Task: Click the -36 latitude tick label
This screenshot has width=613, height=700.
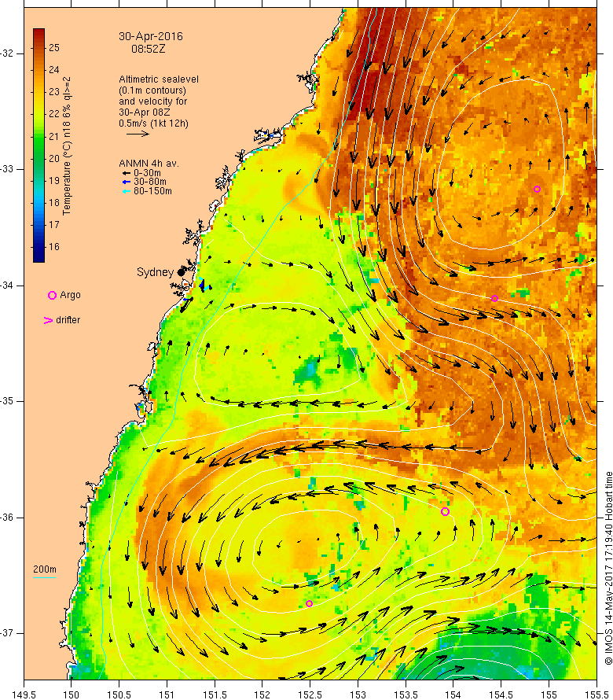Action: point(7,518)
